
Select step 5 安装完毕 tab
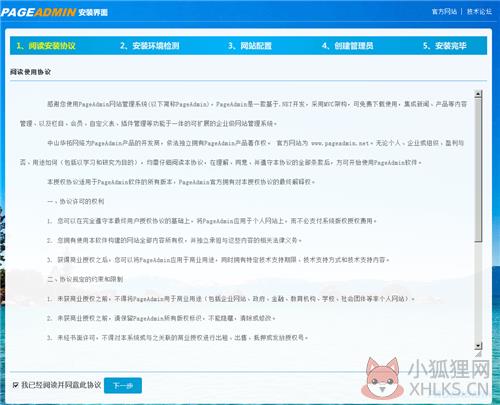(445, 46)
